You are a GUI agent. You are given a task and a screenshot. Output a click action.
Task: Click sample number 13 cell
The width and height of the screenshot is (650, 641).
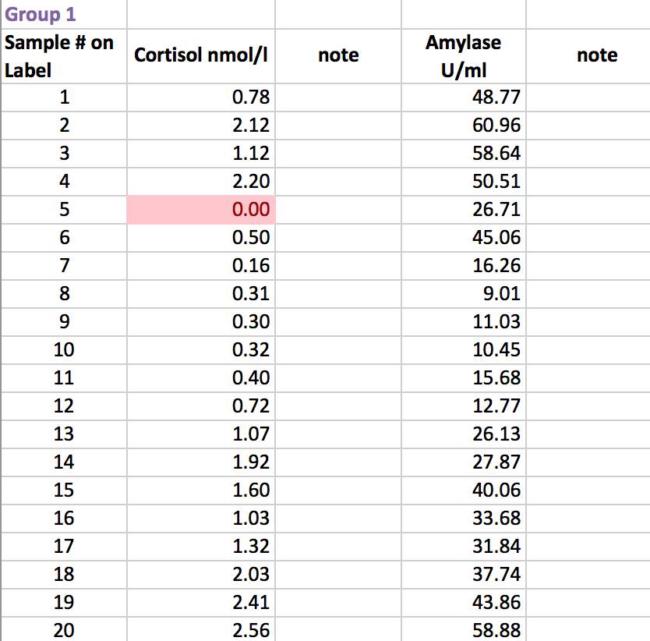tap(64, 434)
